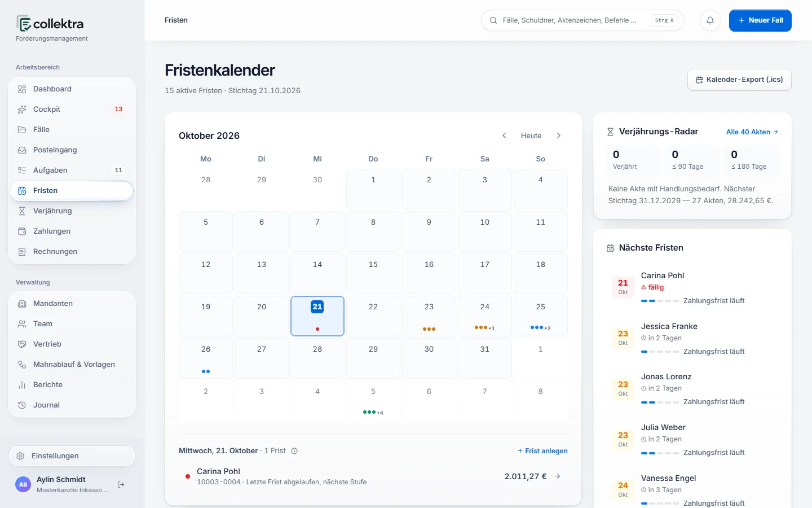Open Posteingang in the sidebar
Image resolution: width=812 pixels, height=508 pixels.
tap(72, 150)
